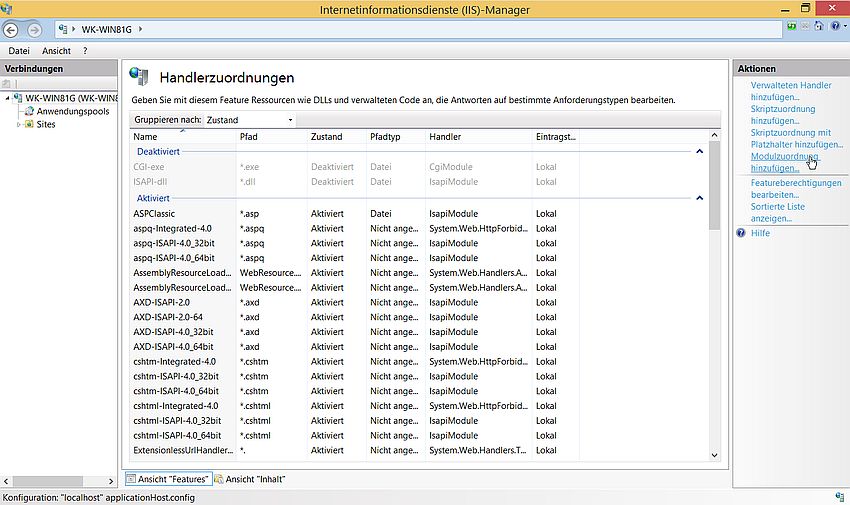The image size is (850, 505).
Task: Click the handler list vertical scrollbar thumb
Action: point(714,185)
